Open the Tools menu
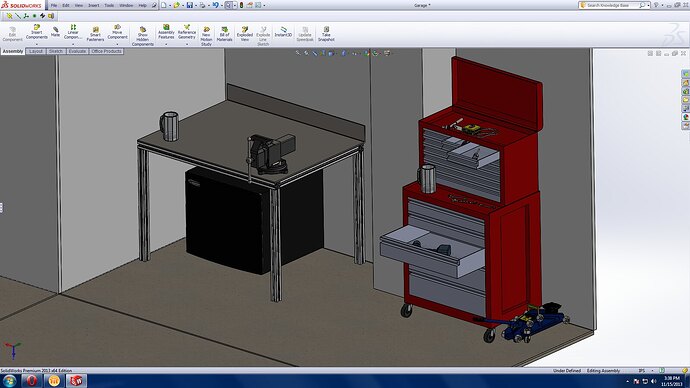690x388 pixels. (x=109, y=5)
